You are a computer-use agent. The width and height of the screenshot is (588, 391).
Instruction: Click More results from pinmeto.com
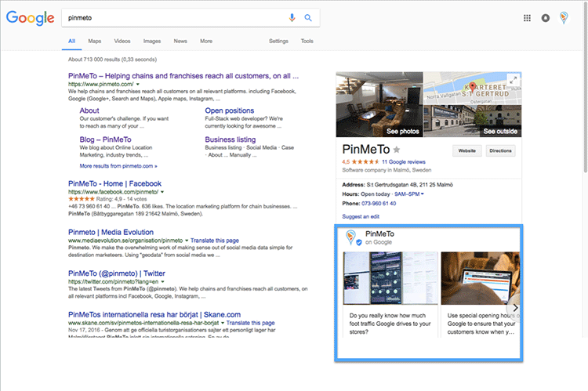point(118,165)
